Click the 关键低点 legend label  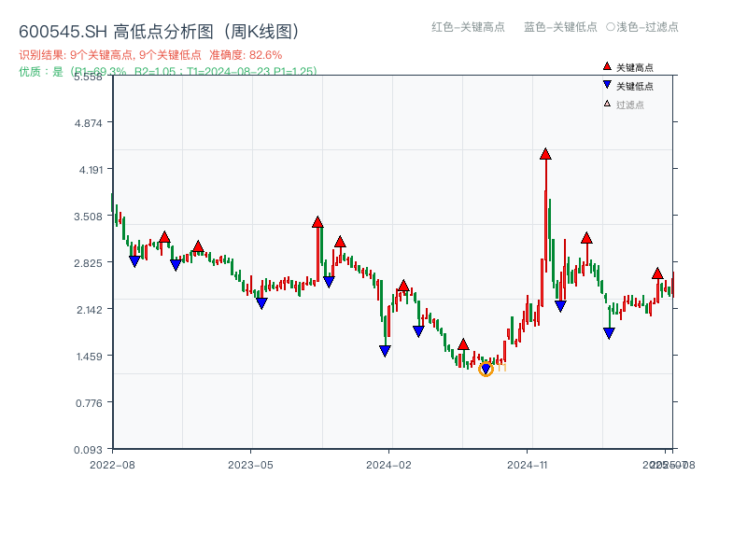point(635,86)
